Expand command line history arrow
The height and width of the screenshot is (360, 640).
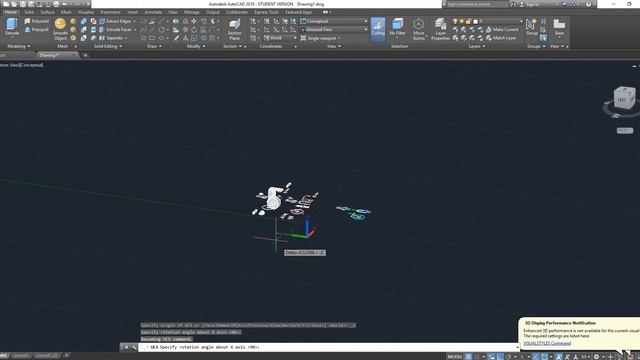click(x=517, y=347)
